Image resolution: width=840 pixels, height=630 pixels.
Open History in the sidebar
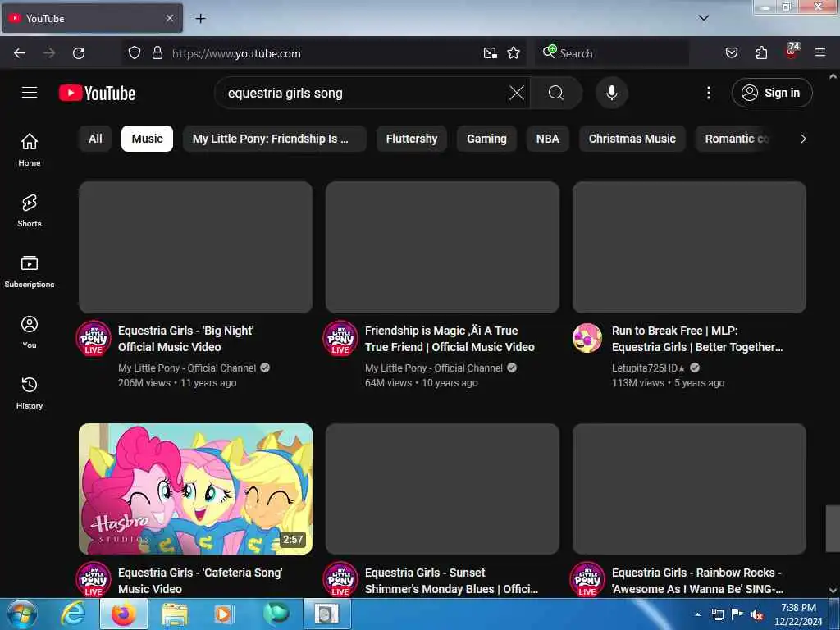[30, 393]
